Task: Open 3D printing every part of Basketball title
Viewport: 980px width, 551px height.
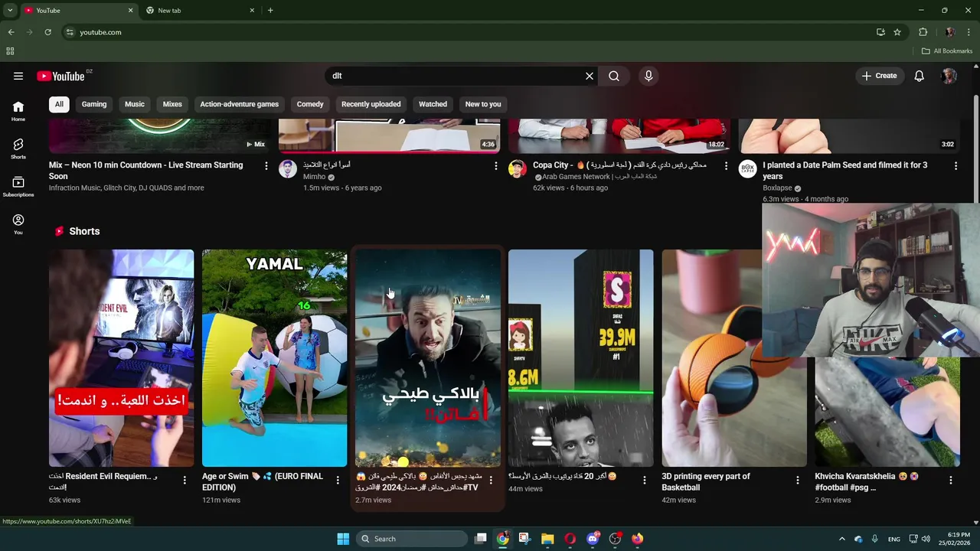Action: [706, 482]
